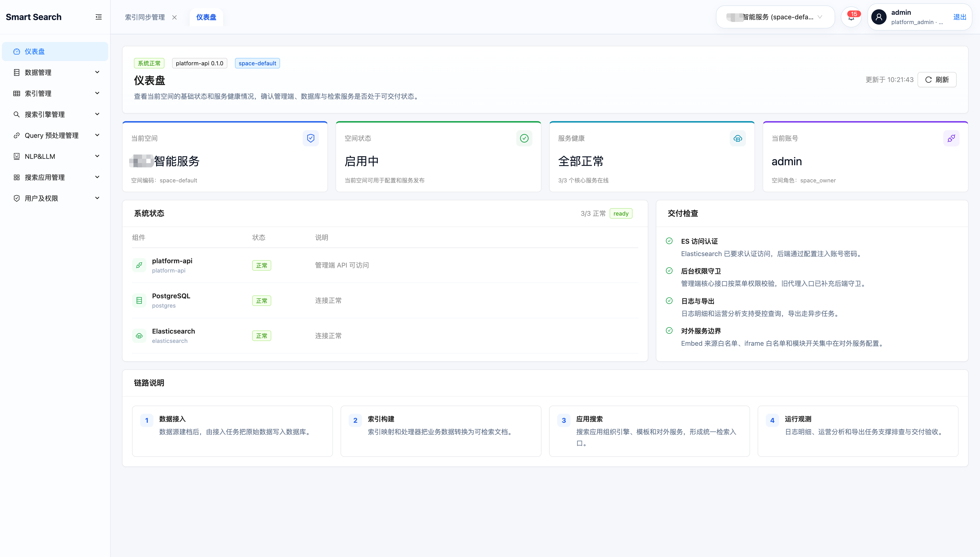This screenshot has height=557, width=980.
Task: Click the api link icon on the 当前账号 card
Action: pos(951,138)
